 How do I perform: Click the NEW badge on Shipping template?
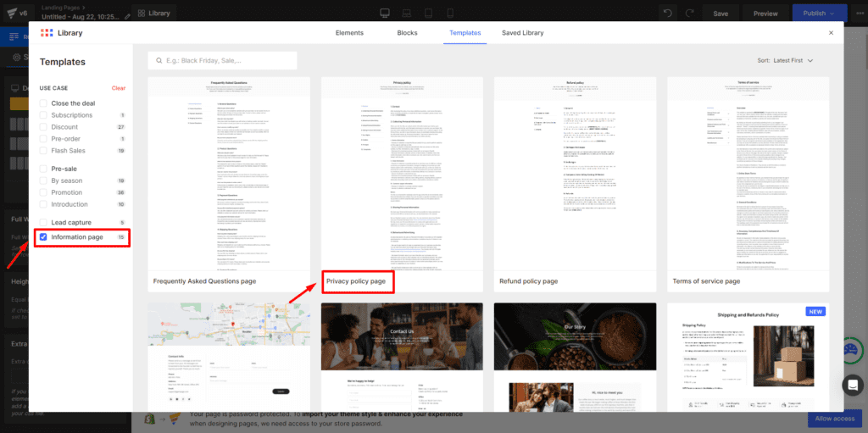click(815, 311)
